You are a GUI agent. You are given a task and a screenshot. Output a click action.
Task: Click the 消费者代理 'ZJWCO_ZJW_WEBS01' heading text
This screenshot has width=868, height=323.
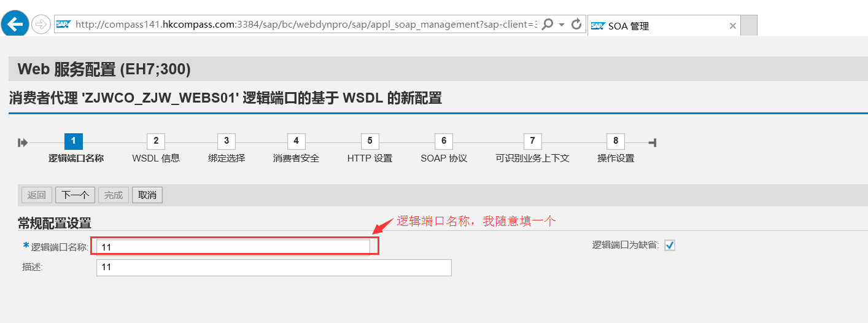[225, 98]
